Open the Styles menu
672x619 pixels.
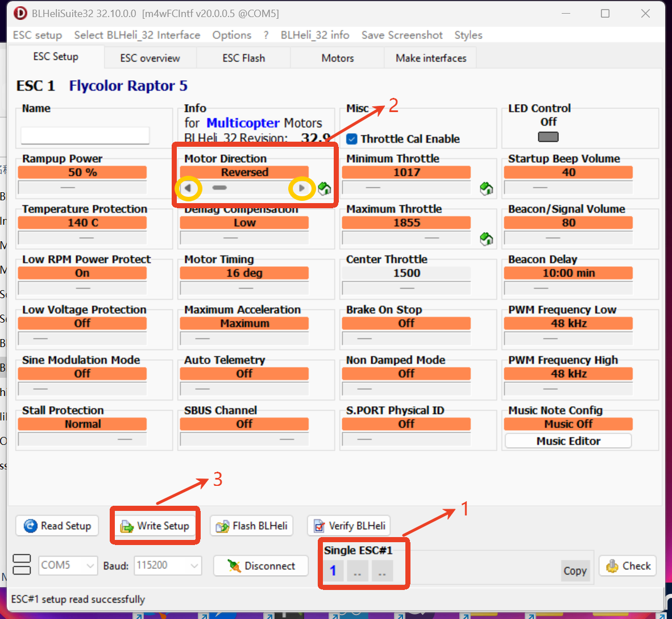(x=468, y=35)
